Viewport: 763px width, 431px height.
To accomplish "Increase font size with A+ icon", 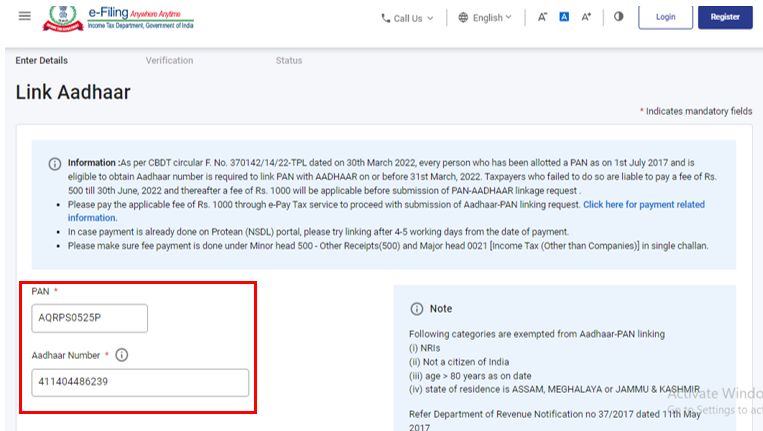I will click(587, 17).
